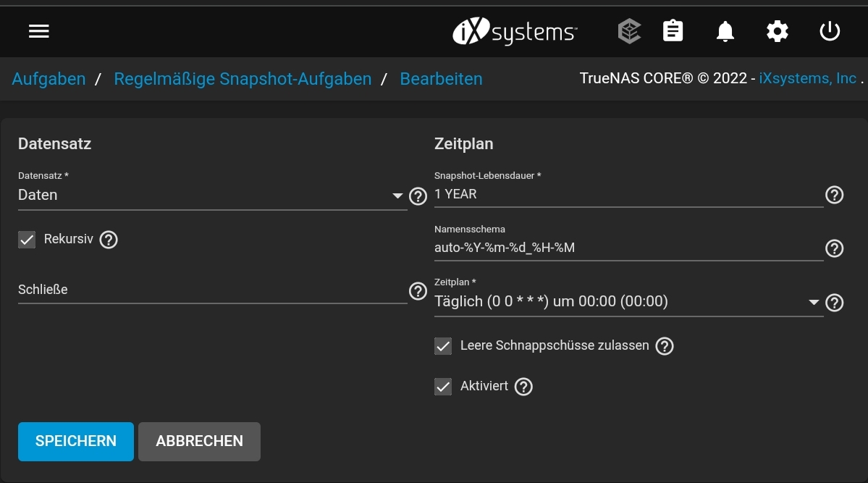Open the task manager clipboard icon

pos(673,31)
